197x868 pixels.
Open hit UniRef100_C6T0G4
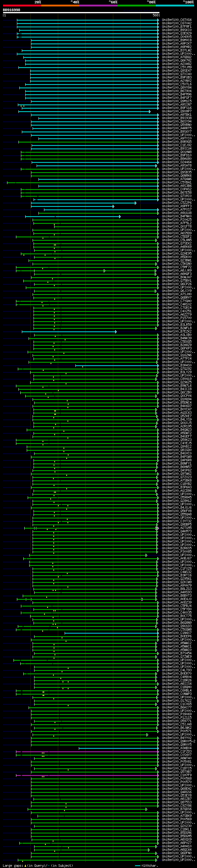177,20
